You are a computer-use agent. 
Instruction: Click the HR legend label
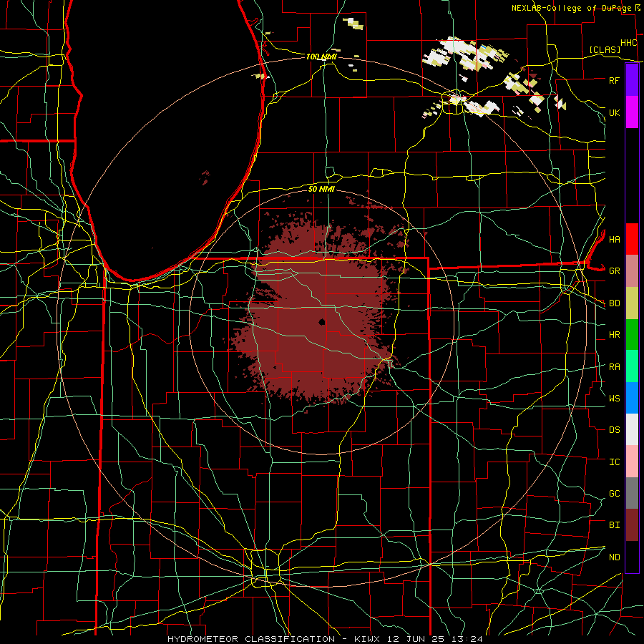tap(614, 335)
